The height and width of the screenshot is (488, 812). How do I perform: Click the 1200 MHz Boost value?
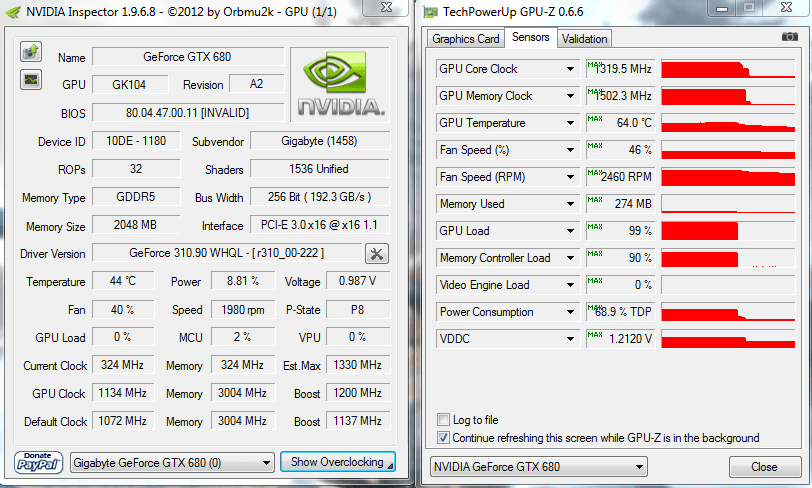pyautogui.click(x=358, y=393)
